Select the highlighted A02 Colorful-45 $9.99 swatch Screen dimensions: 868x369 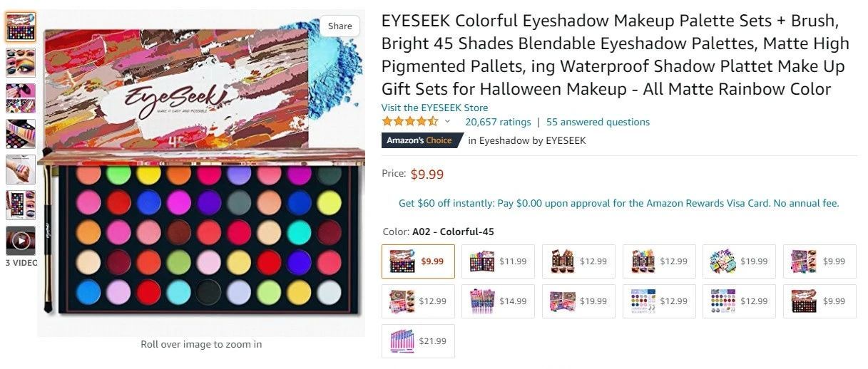[x=418, y=261]
